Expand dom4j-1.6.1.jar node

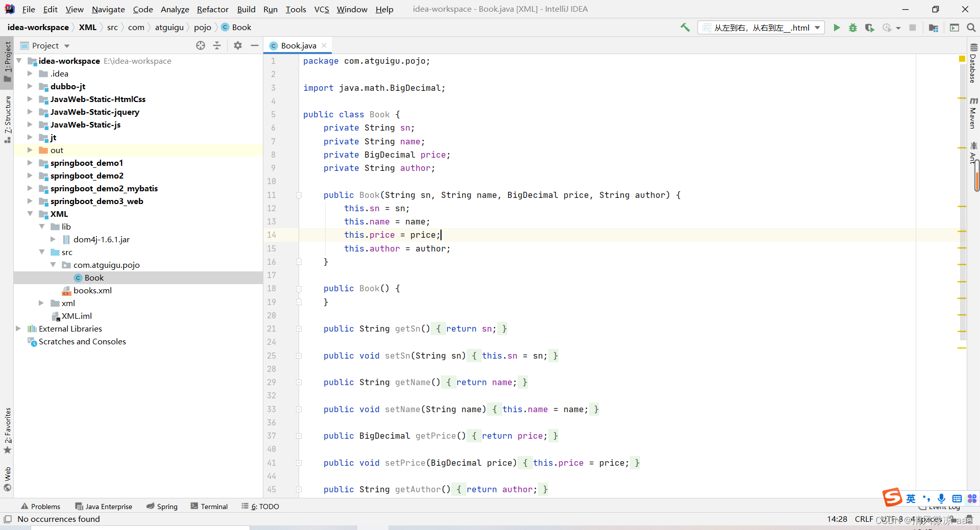point(53,239)
